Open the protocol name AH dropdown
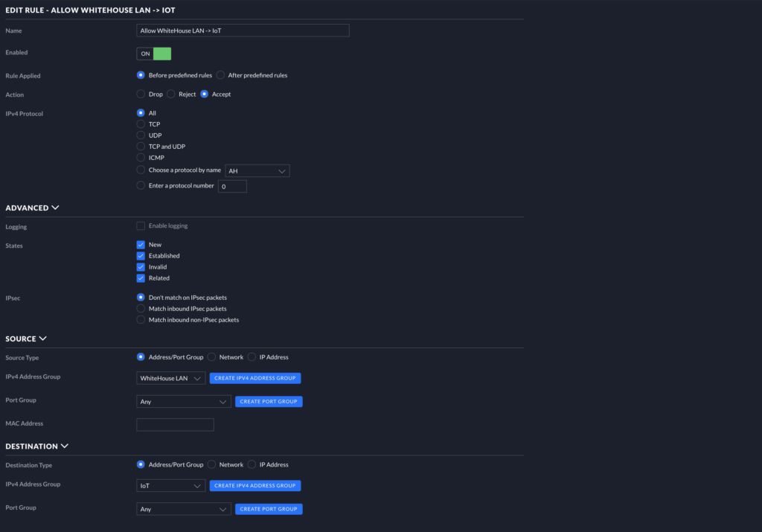This screenshot has height=532, width=762. pyautogui.click(x=257, y=171)
